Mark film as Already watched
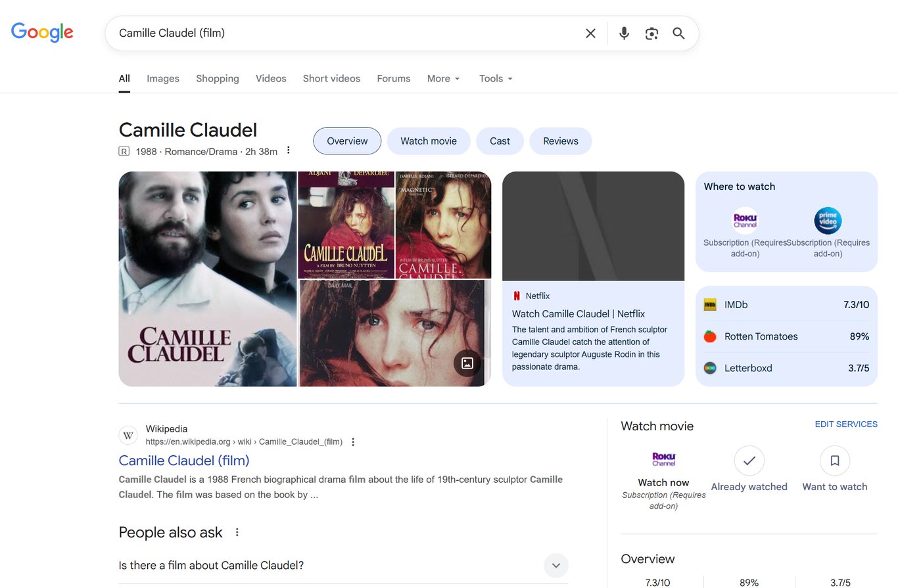The image size is (898, 588). (x=749, y=461)
